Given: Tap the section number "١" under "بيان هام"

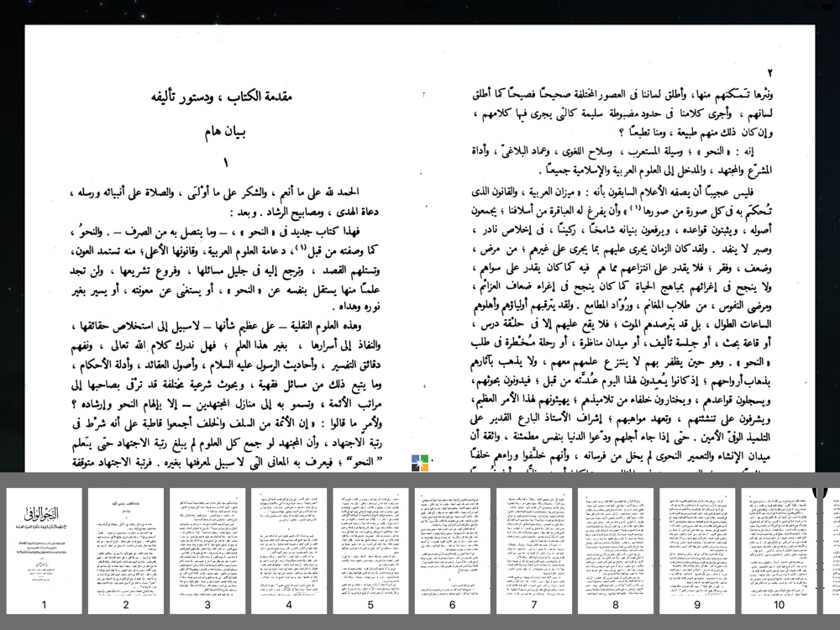Looking at the screenshot, I should (x=225, y=162).
